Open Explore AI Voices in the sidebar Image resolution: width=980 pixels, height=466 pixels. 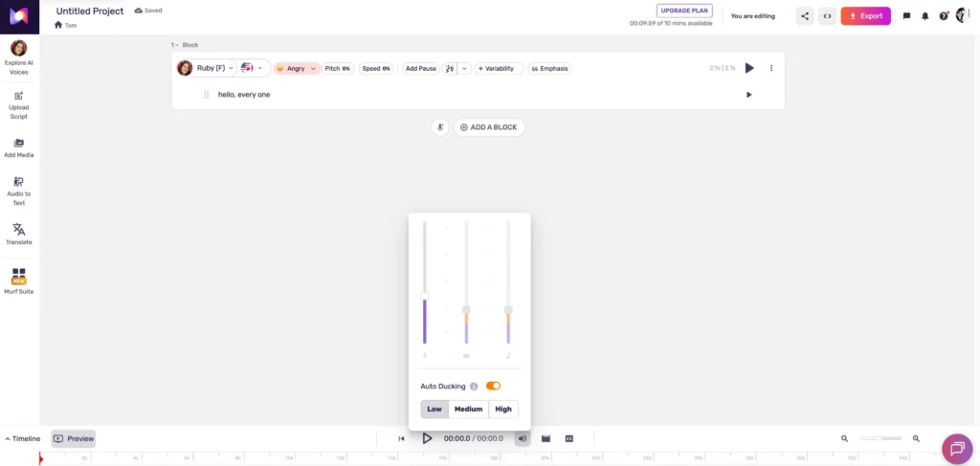coord(19,57)
